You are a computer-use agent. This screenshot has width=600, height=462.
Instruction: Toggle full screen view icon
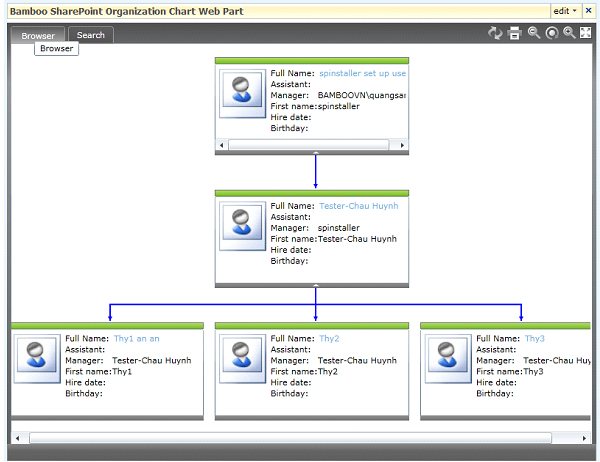point(585,33)
